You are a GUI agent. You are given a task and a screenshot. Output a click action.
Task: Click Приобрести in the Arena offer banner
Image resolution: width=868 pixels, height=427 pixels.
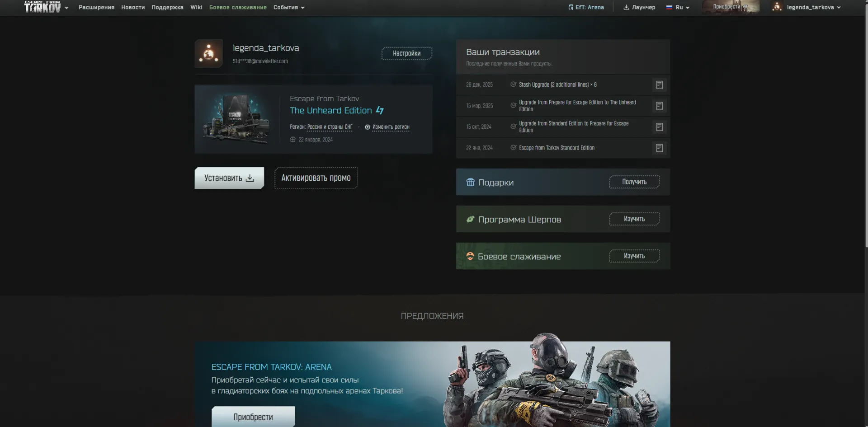point(253,417)
